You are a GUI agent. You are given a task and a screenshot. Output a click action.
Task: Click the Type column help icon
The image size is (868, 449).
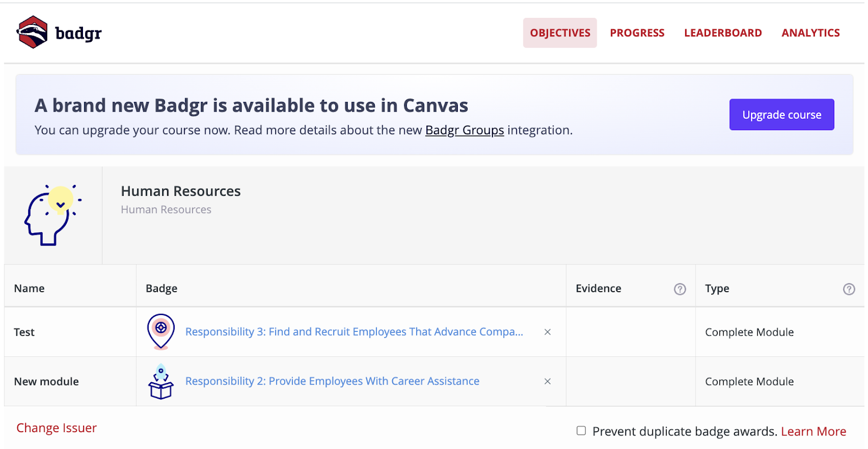[849, 289]
